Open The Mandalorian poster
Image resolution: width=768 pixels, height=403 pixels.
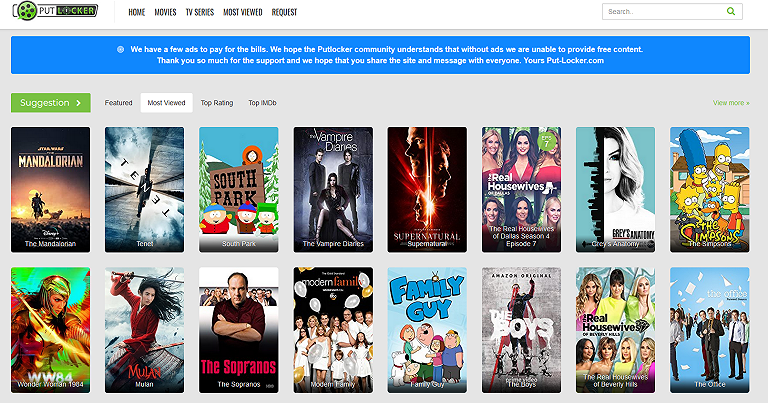point(50,187)
